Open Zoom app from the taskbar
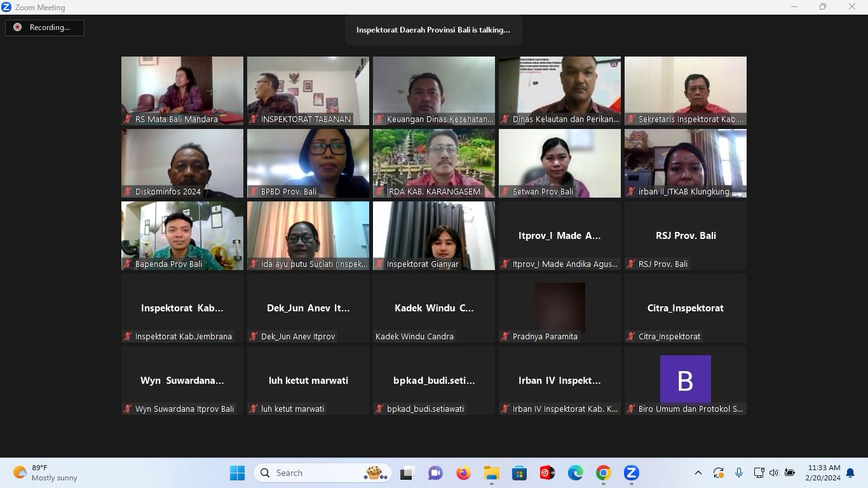 point(631,473)
